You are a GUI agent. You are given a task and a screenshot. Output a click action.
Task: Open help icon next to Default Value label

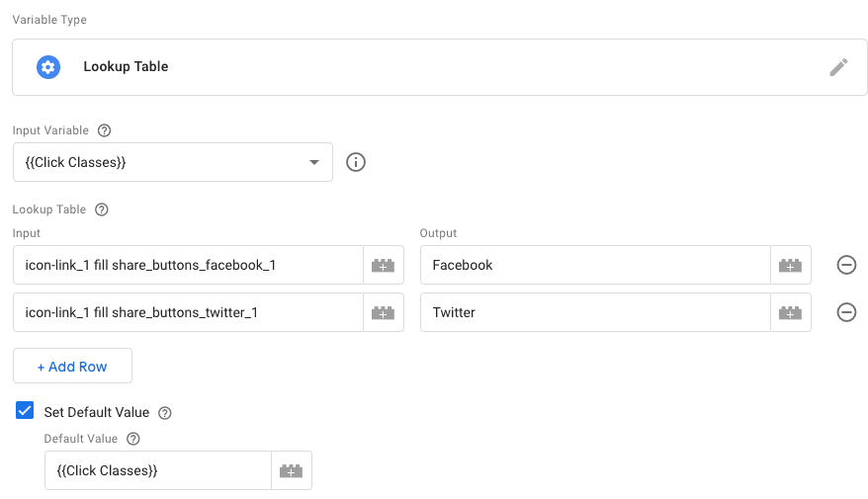tap(132, 439)
